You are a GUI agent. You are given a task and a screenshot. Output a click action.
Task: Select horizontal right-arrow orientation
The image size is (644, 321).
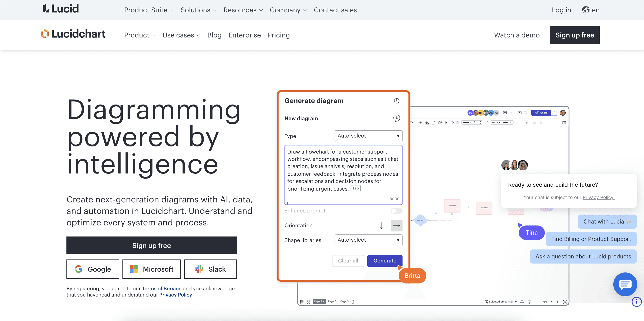[397, 226]
